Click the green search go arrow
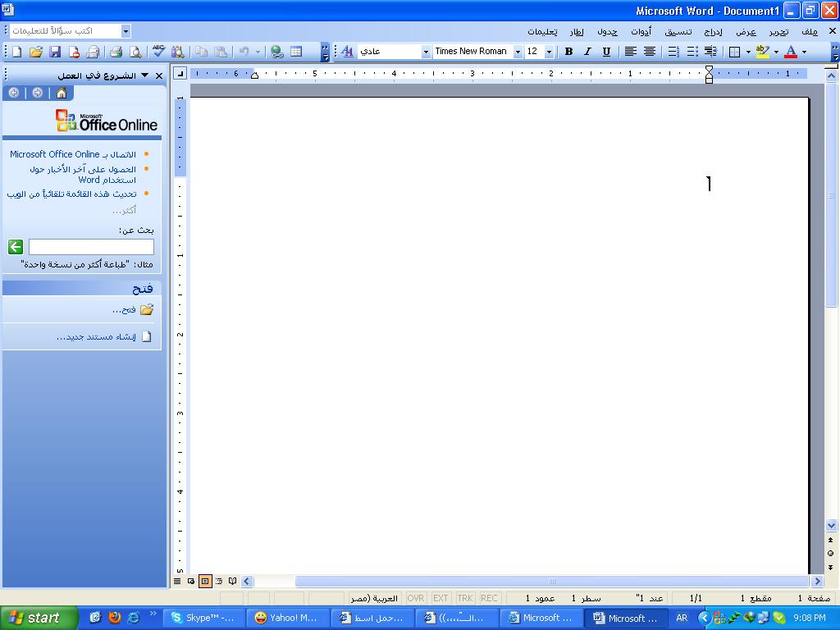The height and width of the screenshot is (630, 840). [x=16, y=247]
